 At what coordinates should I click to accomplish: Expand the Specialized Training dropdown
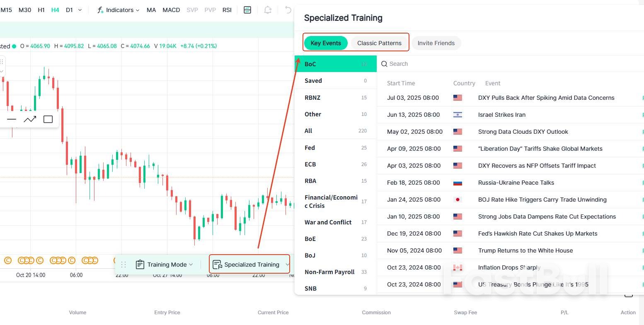pos(288,264)
